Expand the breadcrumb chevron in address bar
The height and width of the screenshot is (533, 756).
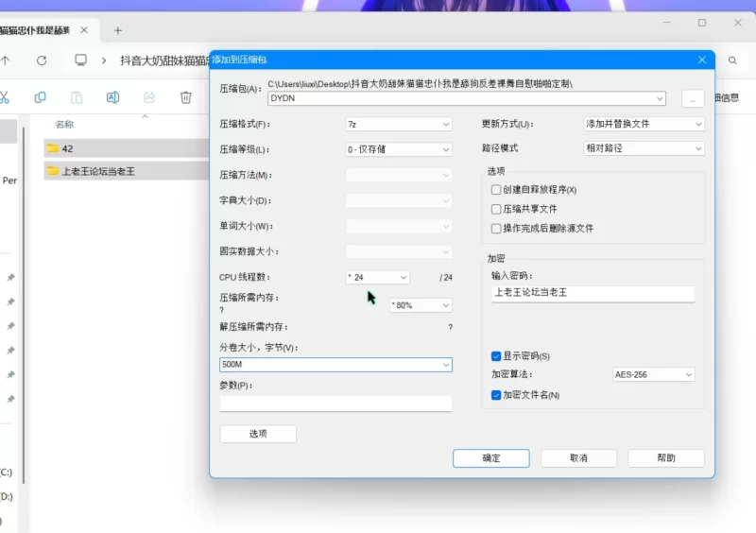pyautogui.click(x=104, y=60)
